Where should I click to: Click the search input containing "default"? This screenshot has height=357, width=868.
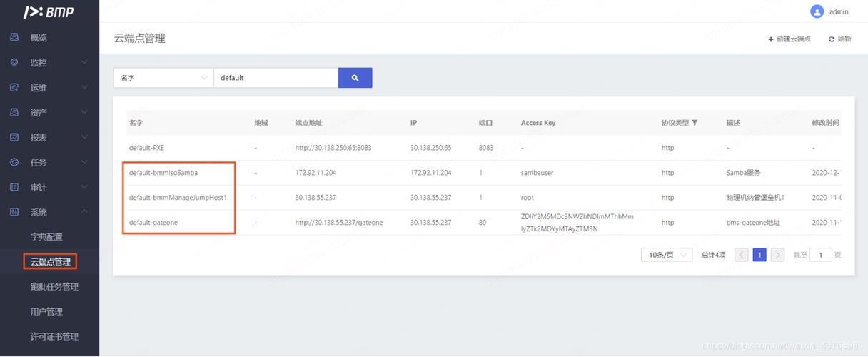(x=276, y=78)
